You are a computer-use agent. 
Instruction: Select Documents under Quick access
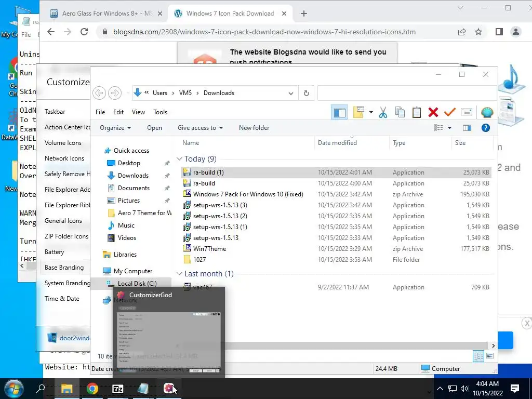coord(134,188)
